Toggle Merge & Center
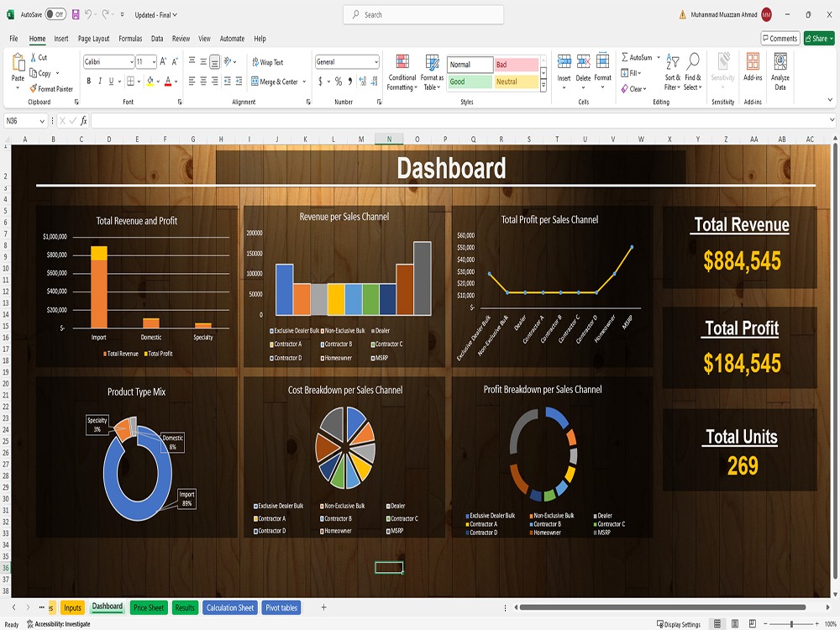The height and width of the screenshot is (630, 840). coord(275,81)
